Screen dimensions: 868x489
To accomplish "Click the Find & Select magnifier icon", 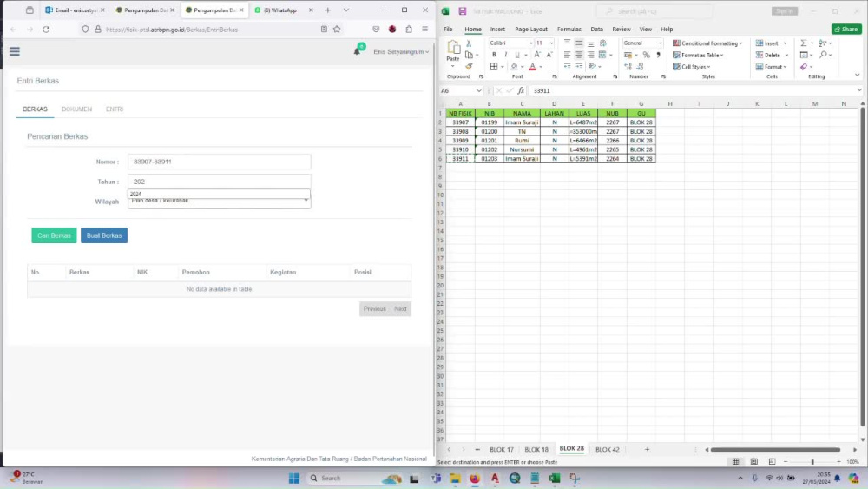I will tap(823, 55).
